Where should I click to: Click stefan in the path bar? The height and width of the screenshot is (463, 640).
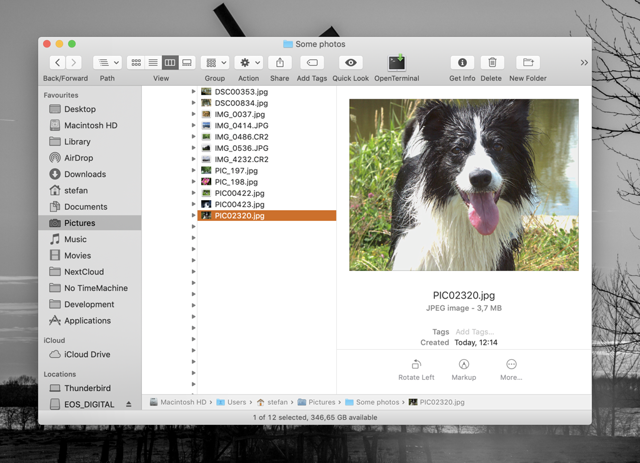click(x=272, y=402)
